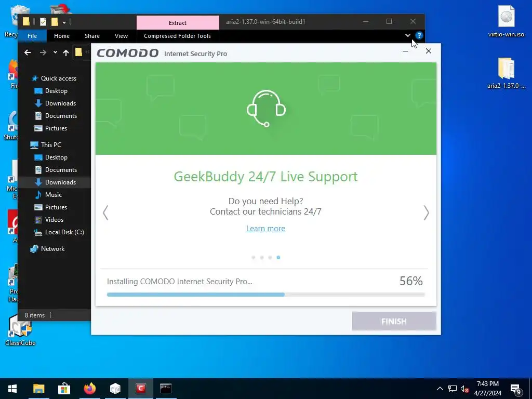Select the third slide indicator dot
The height and width of the screenshot is (399, 532).
[270, 258]
